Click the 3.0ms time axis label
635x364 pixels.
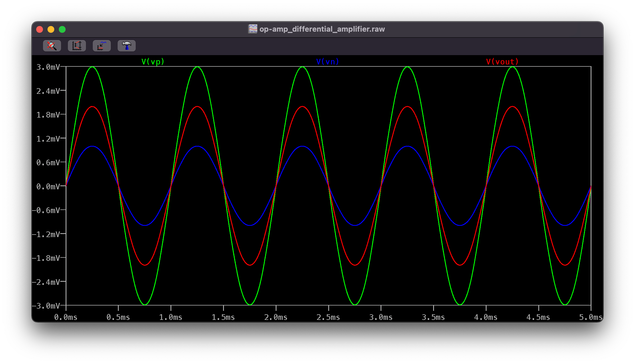click(x=381, y=317)
